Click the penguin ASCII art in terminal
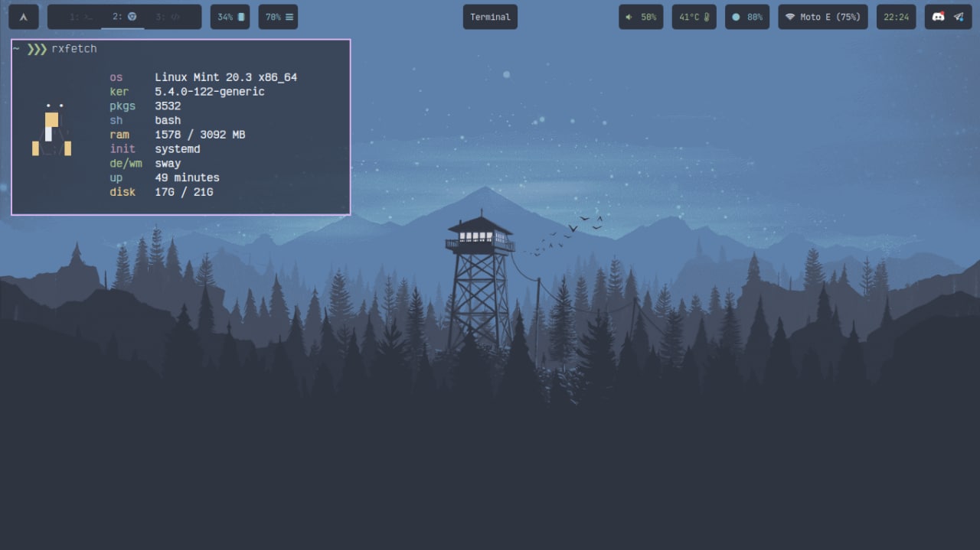980x550 pixels. click(x=52, y=129)
